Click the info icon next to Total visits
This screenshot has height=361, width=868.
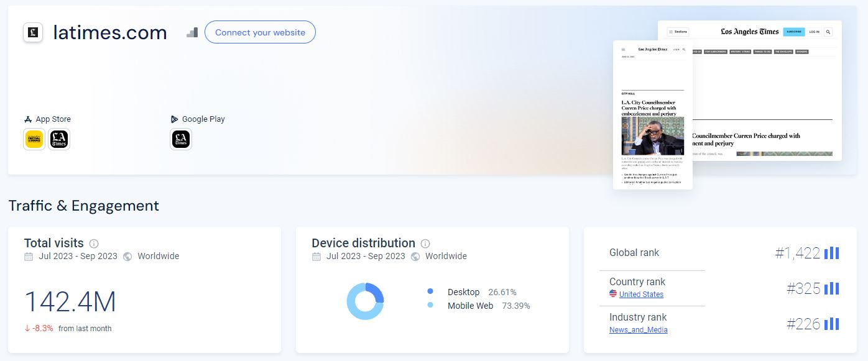pos(94,244)
